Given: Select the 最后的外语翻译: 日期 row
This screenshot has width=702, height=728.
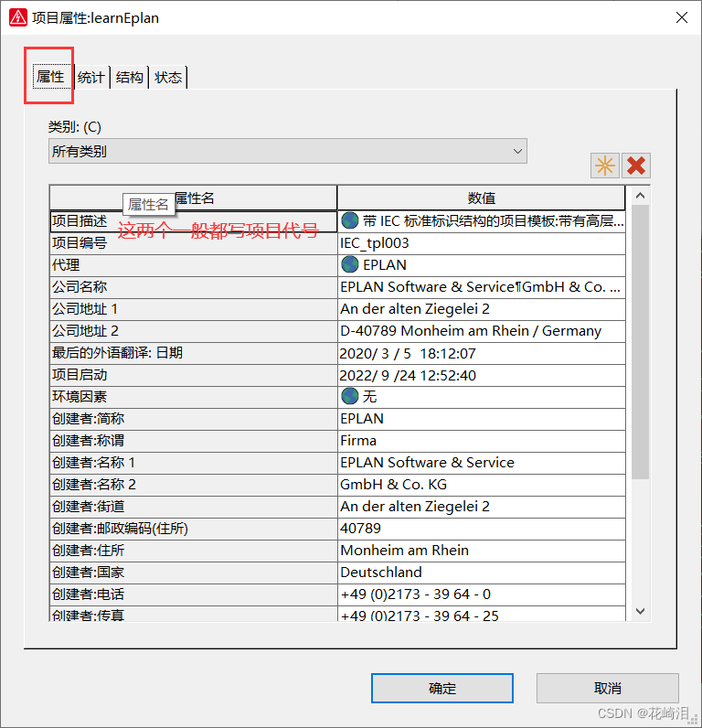Looking at the screenshot, I should (193, 353).
